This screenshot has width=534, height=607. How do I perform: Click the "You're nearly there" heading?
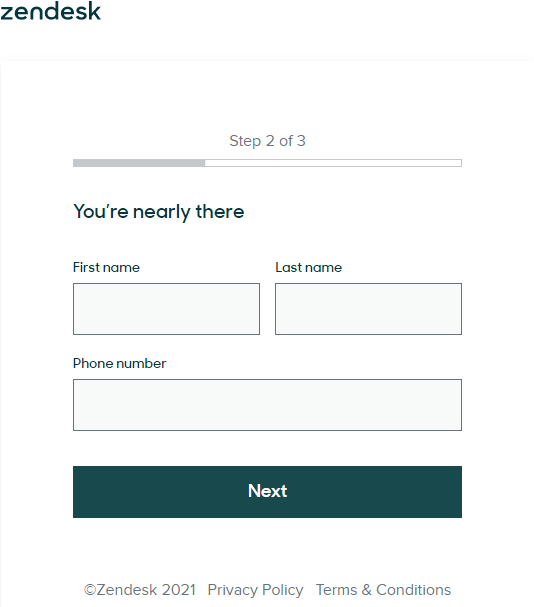159,212
